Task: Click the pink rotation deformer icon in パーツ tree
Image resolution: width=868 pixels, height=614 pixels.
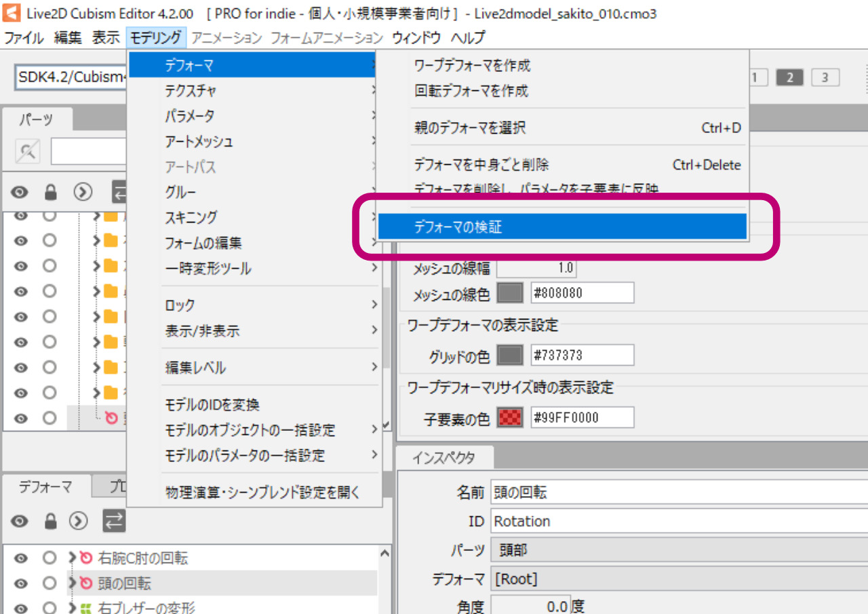Action: (112, 418)
